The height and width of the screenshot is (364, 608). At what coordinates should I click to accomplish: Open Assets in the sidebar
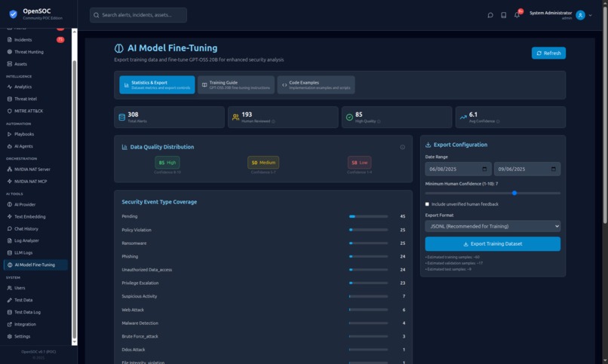point(35,64)
